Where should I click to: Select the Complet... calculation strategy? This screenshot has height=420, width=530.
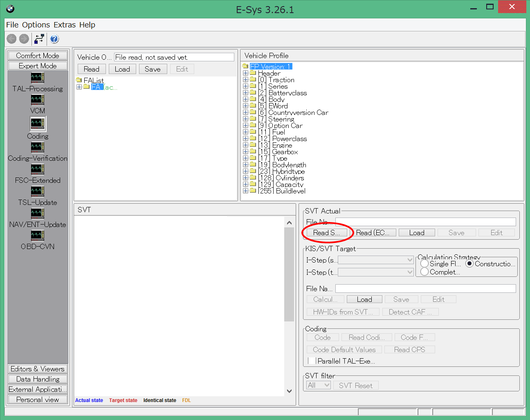point(424,272)
